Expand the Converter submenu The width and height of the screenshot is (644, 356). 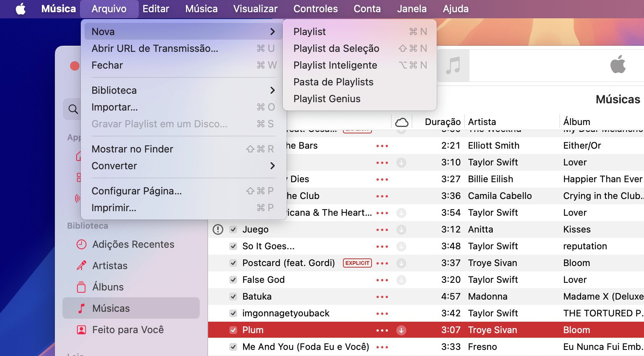point(183,166)
